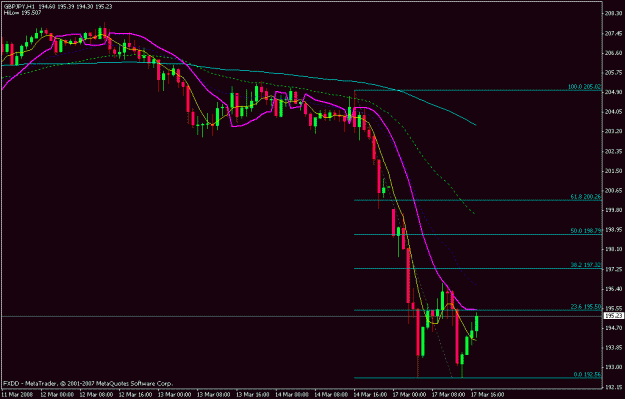Viewport: 625px width, 399px height.
Task: Click the 17 Mar 08:00 time label
Action: click(x=448, y=395)
